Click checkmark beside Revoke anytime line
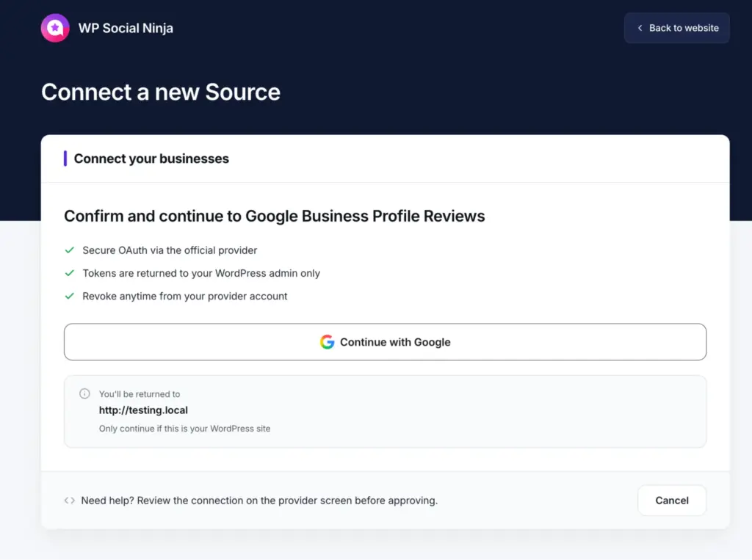Screen dimensions: 752x560 pyautogui.click(x=70, y=297)
